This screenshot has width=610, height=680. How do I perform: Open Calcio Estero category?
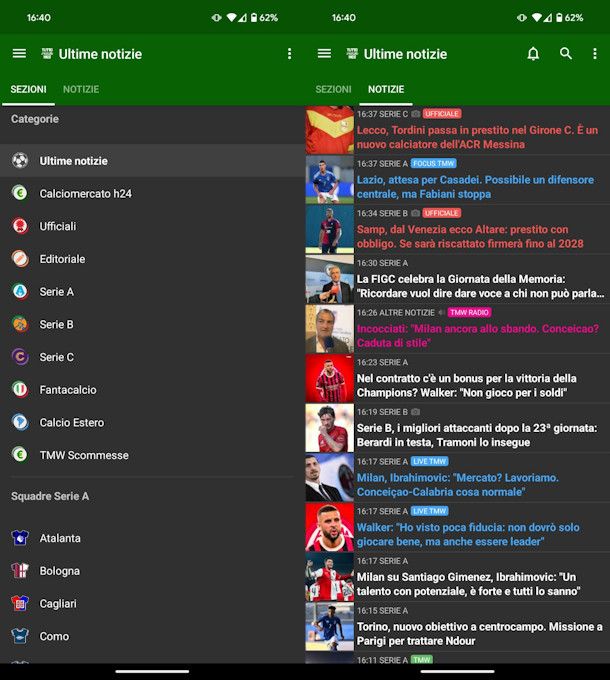point(153,422)
